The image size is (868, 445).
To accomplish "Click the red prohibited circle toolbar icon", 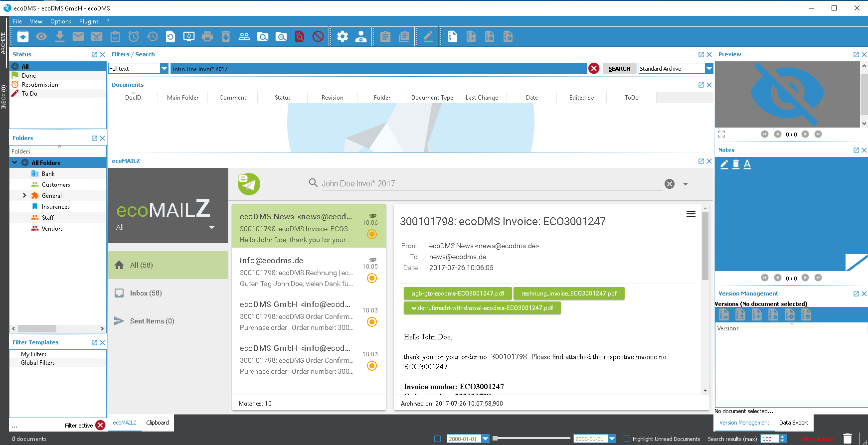I will (318, 36).
